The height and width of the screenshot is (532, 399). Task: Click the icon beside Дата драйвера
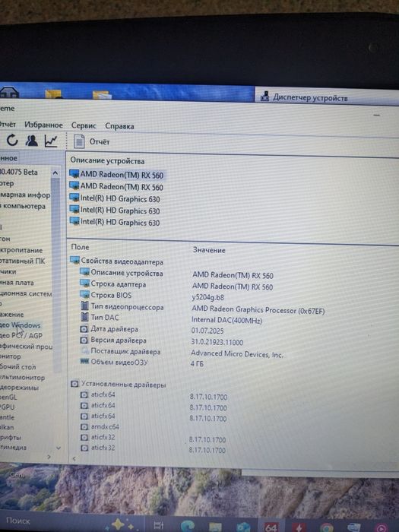coord(84,329)
